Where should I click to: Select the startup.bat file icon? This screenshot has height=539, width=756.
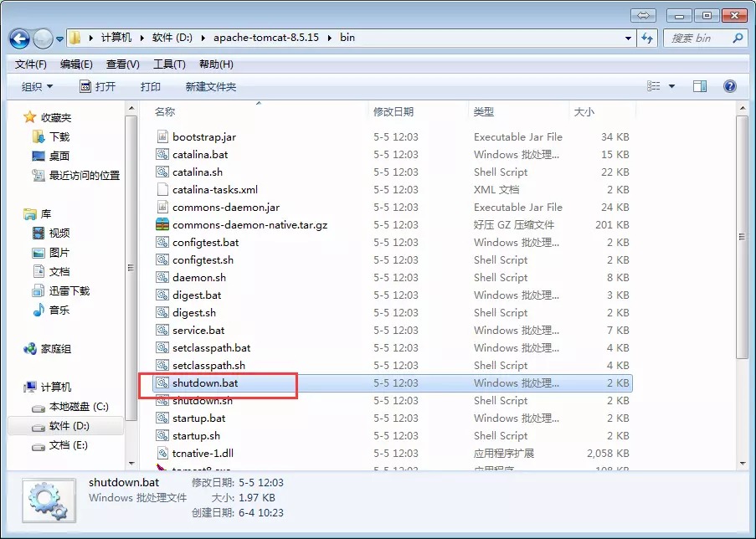coord(162,418)
